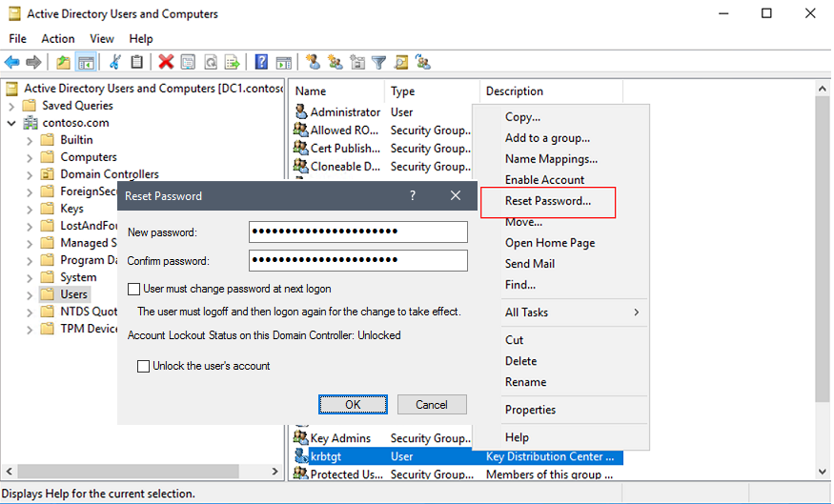Screen dimensions: 834x504
Task: Click the New password input field
Action: pyautogui.click(x=358, y=232)
